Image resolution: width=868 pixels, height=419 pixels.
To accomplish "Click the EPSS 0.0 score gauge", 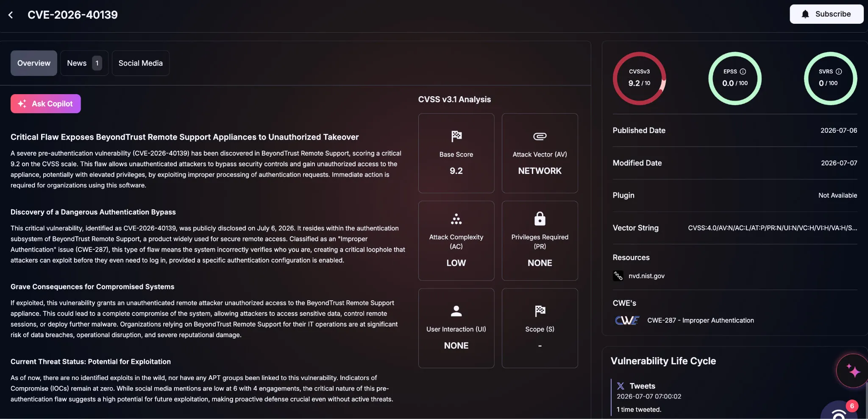I will pyautogui.click(x=735, y=78).
